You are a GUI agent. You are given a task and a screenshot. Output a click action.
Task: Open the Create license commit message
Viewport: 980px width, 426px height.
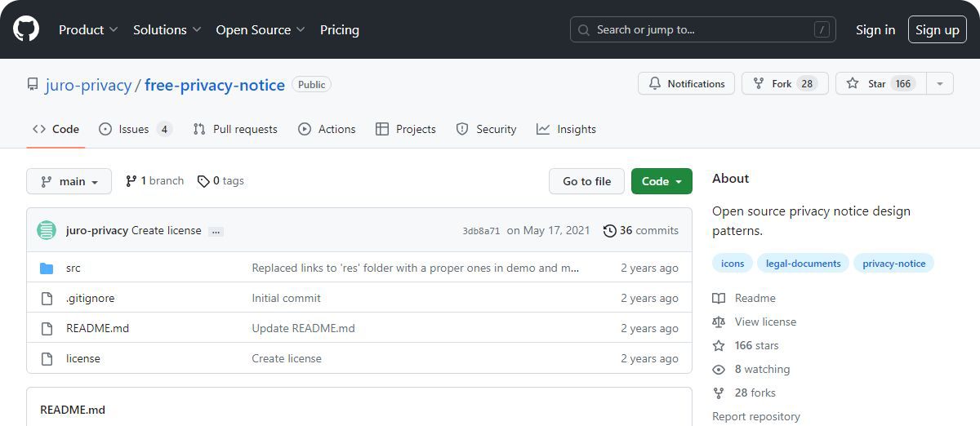[x=167, y=230]
